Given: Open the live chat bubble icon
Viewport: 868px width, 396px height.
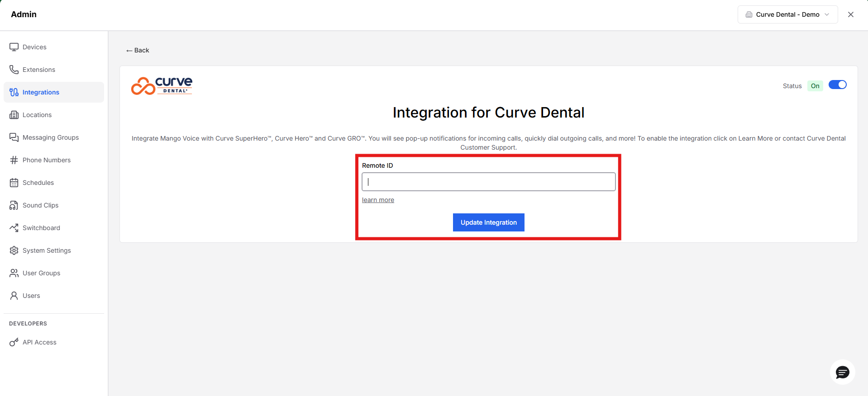Looking at the screenshot, I should click(842, 372).
